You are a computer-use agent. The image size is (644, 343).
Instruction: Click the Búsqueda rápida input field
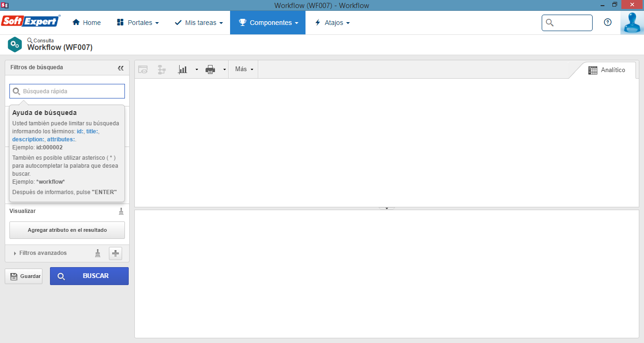click(67, 91)
